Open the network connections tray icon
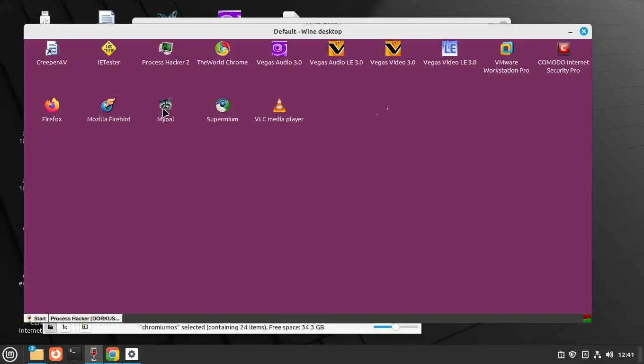This screenshot has height=364, width=644. tap(597, 355)
